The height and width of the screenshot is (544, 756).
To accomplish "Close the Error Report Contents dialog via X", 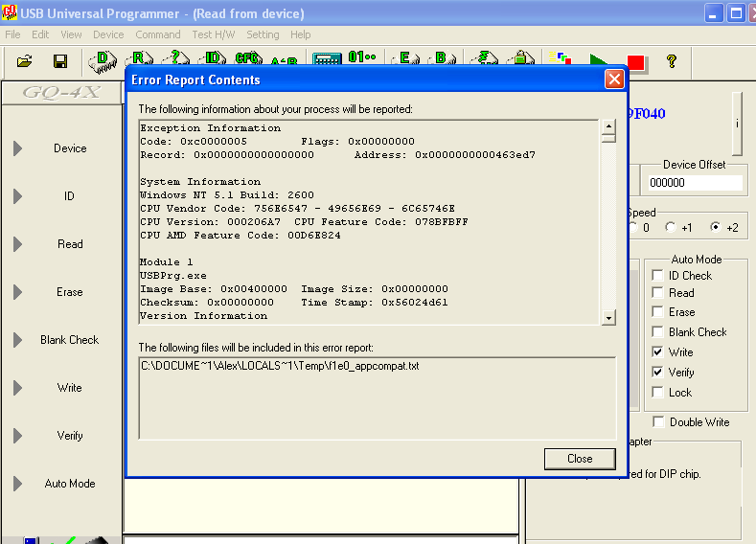I will [614, 79].
